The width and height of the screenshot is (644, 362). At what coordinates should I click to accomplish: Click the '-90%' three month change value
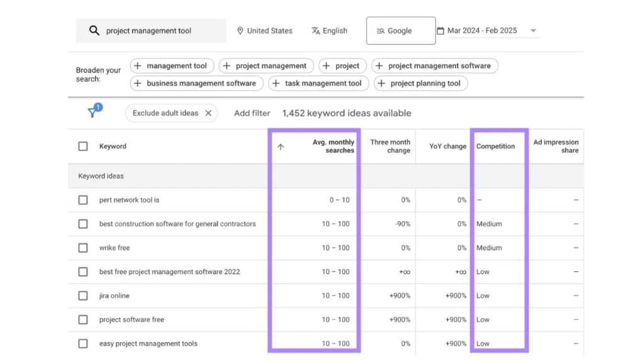point(402,224)
